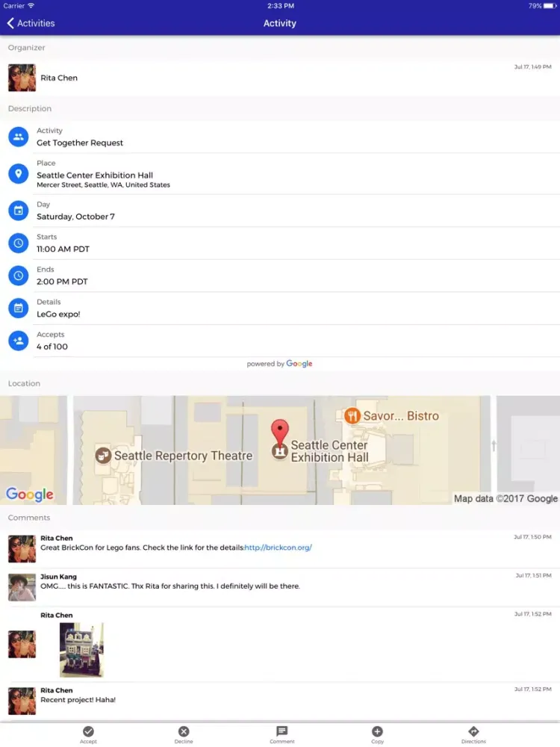Click 'Map data ©2017 Google' attribution
This screenshot has width=560, height=747.
coord(505,498)
